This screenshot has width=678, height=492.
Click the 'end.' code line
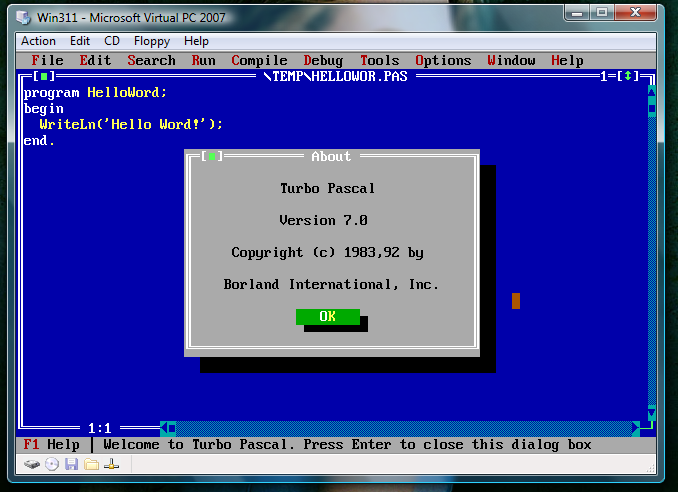click(x=39, y=141)
